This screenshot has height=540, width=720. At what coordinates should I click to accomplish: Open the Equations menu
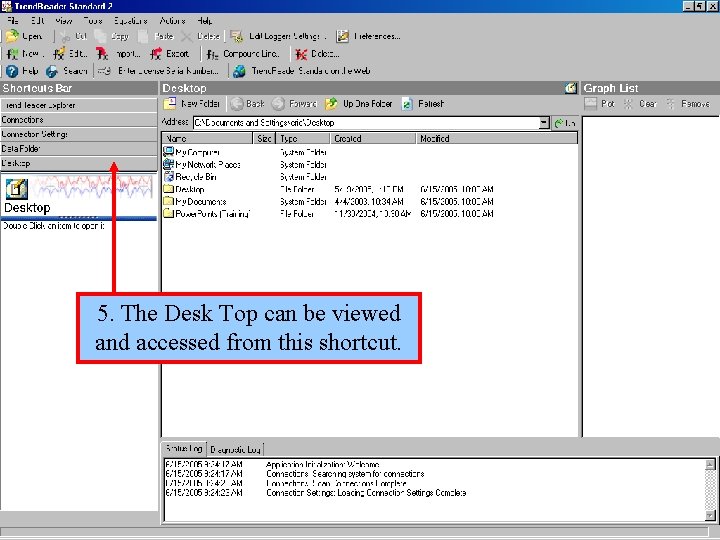pos(131,21)
